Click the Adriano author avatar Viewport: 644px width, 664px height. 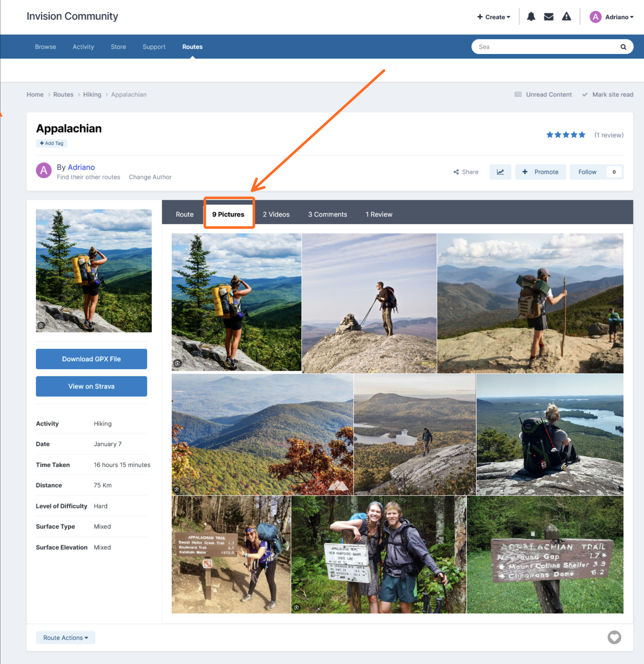pyautogui.click(x=44, y=170)
